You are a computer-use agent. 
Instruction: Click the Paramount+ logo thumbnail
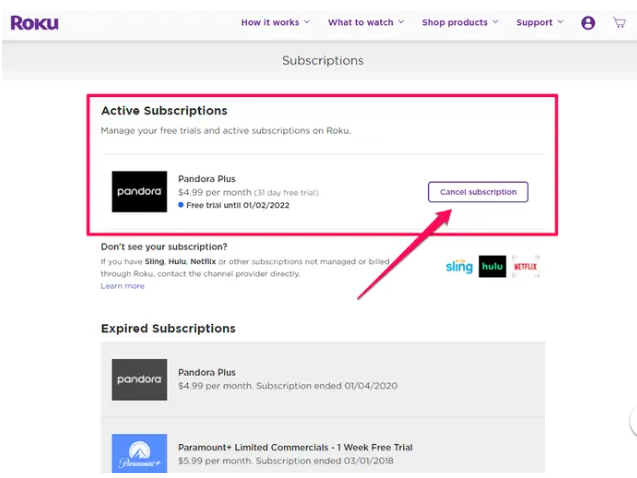tap(139, 453)
